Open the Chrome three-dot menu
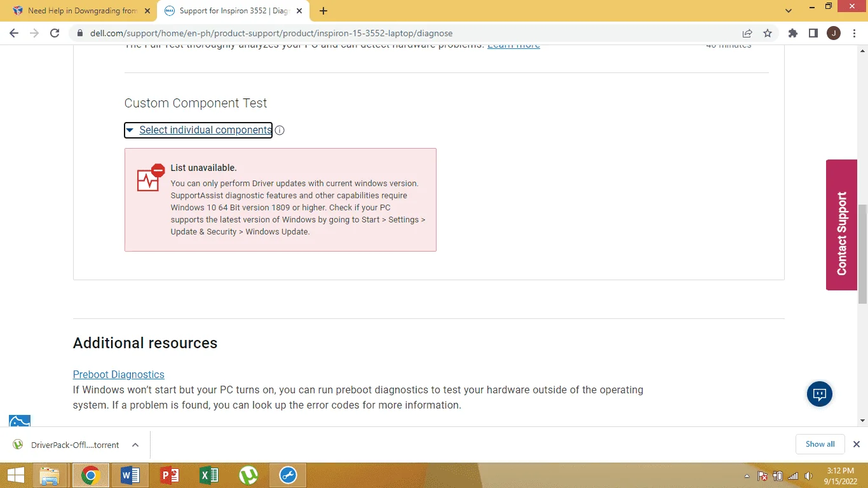Image resolution: width=868 pixels, height=488 pixels. (x=854, y=33)
